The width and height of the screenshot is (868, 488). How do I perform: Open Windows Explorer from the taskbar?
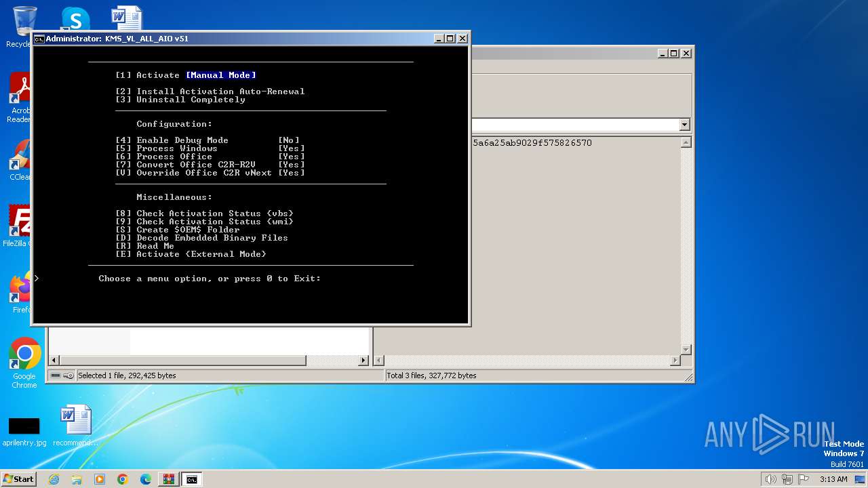(x=77, y=479)
